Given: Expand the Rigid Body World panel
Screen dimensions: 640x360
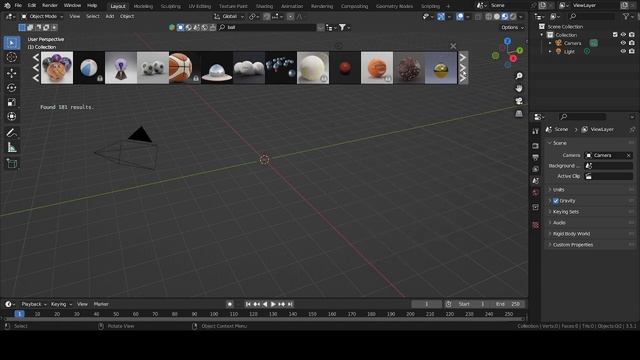Looking at the screenshot, I should (x=590, y=234).
